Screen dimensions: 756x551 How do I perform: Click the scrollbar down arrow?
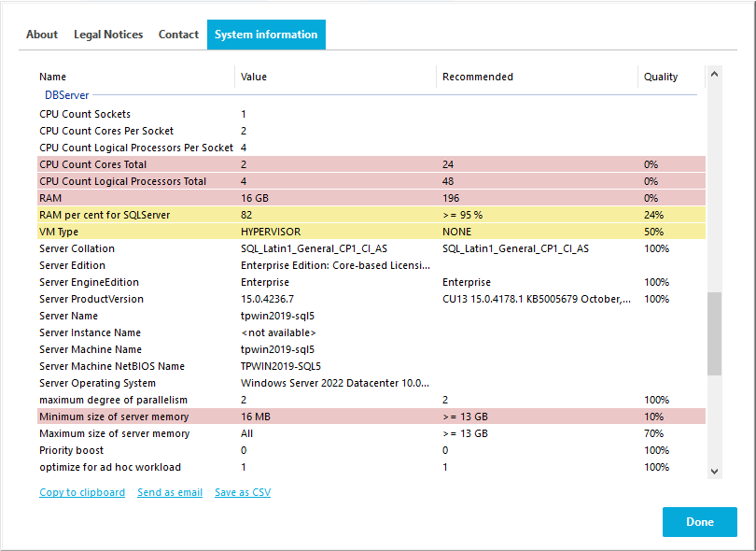714,472
